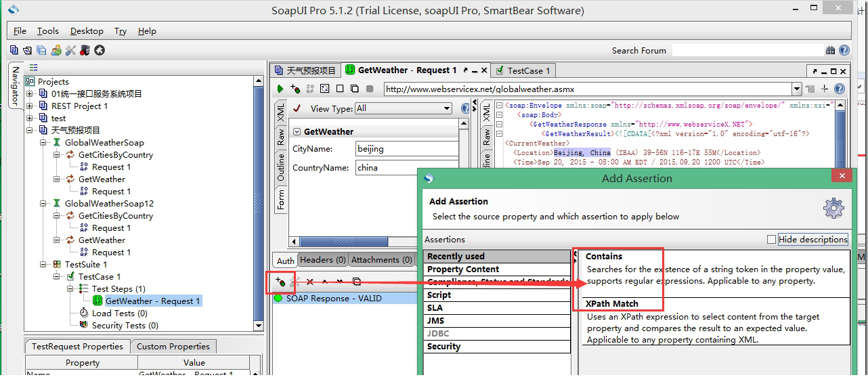Collapse soap:Envelope in the XML response
This screenshot has height=390, width=868.
point(499,106)
